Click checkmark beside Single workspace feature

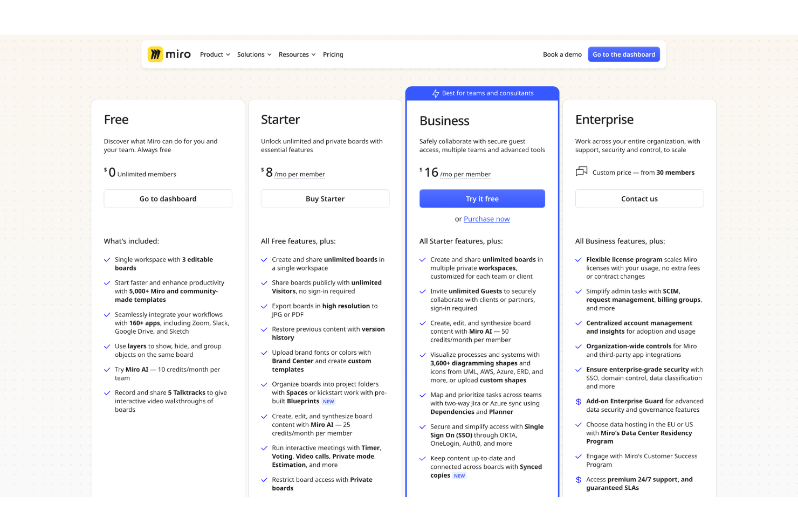coord(107,260)
